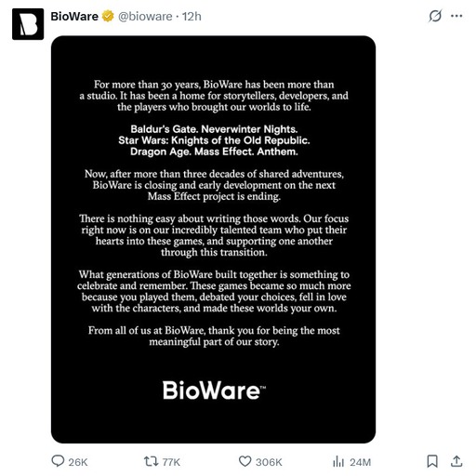Open the three-dot more options menu
476x476 pixels.
(x=456, y=16)
